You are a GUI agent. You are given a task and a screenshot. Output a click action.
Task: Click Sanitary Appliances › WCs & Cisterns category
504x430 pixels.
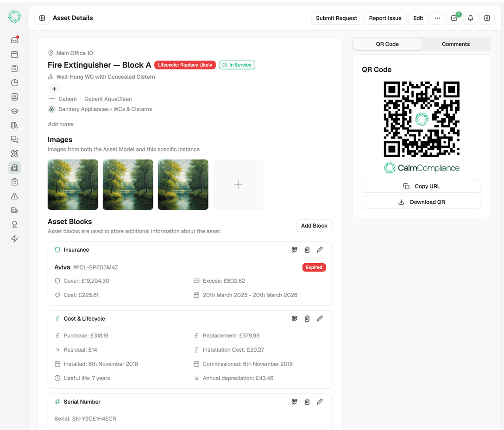pos(105,109)
